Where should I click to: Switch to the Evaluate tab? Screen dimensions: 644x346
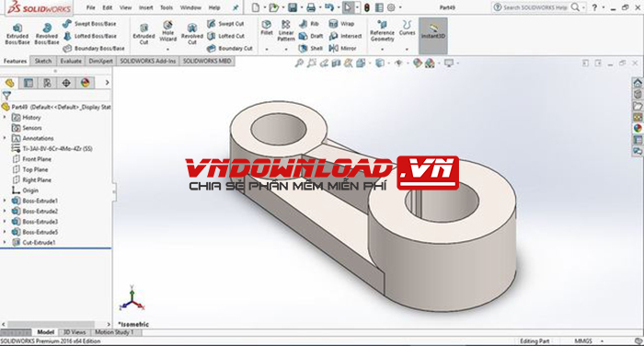click(71, 61)
